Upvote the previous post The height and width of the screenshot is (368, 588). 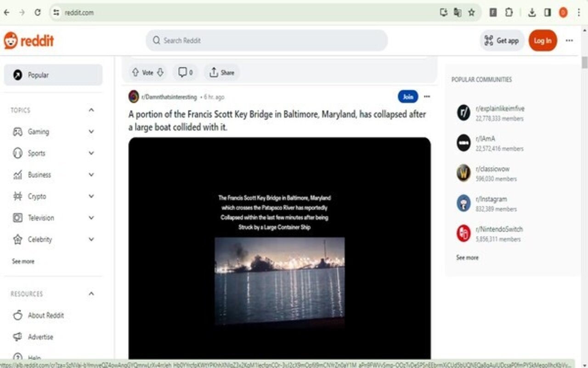tap(135, 72)
